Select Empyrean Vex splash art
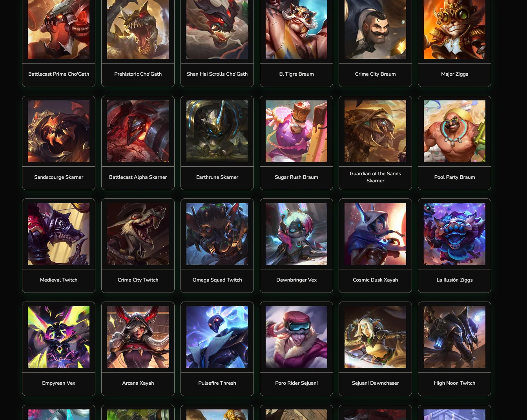 58,337
